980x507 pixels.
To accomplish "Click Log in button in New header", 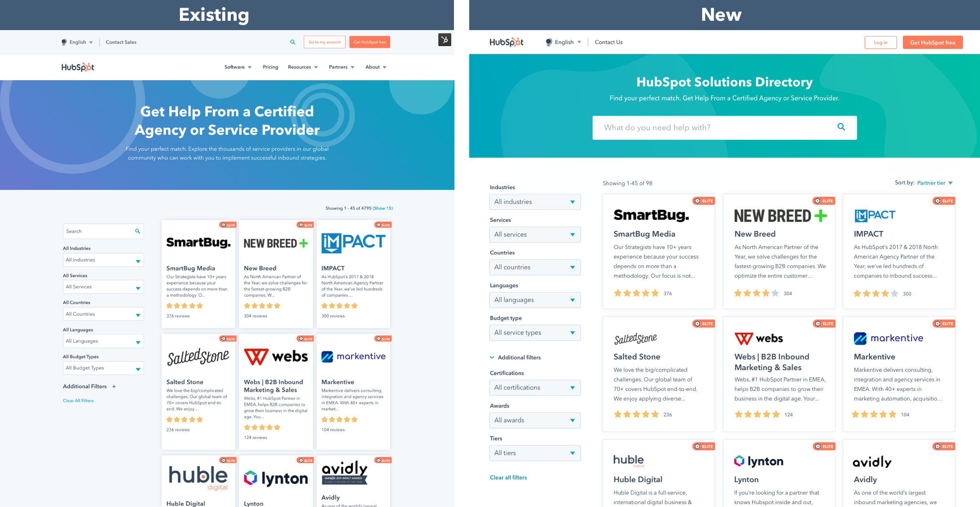I will point(880,42).
